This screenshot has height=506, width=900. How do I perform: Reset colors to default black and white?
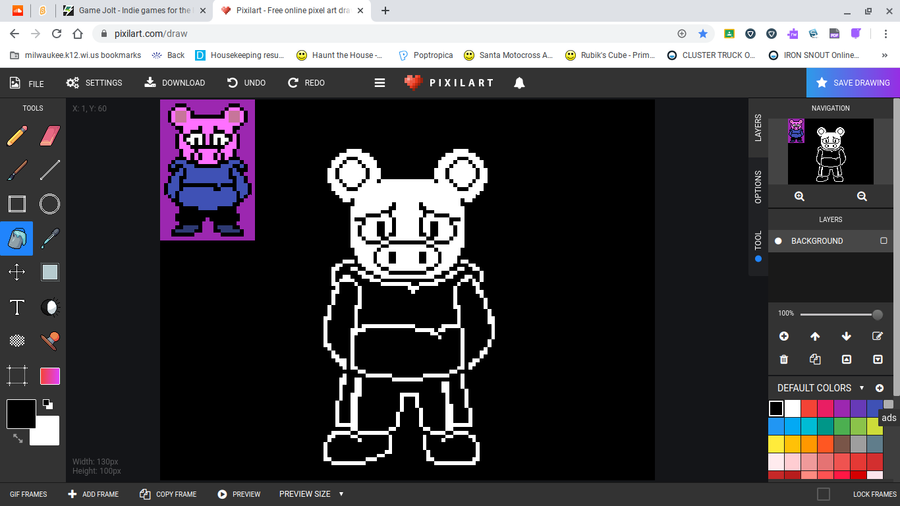coord(48,404)
